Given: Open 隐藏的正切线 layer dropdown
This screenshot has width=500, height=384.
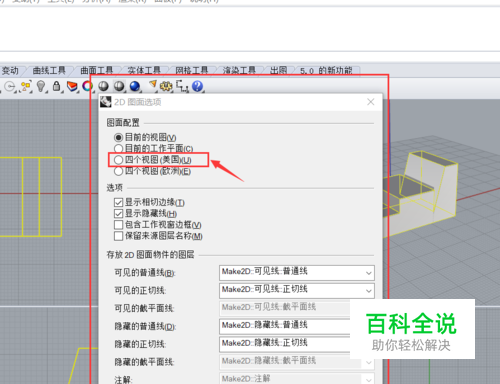Looking at the screenshot, I should click(285, 344).
